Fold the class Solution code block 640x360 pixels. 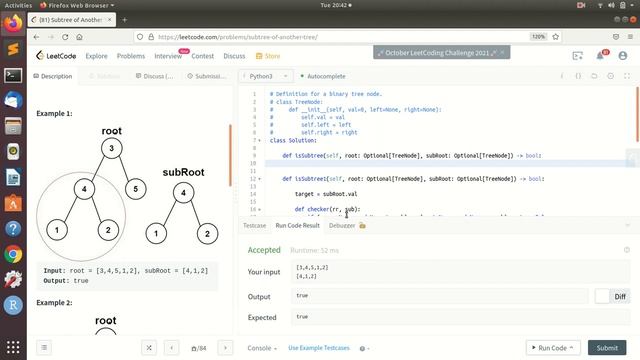click(x=259, y=140)
